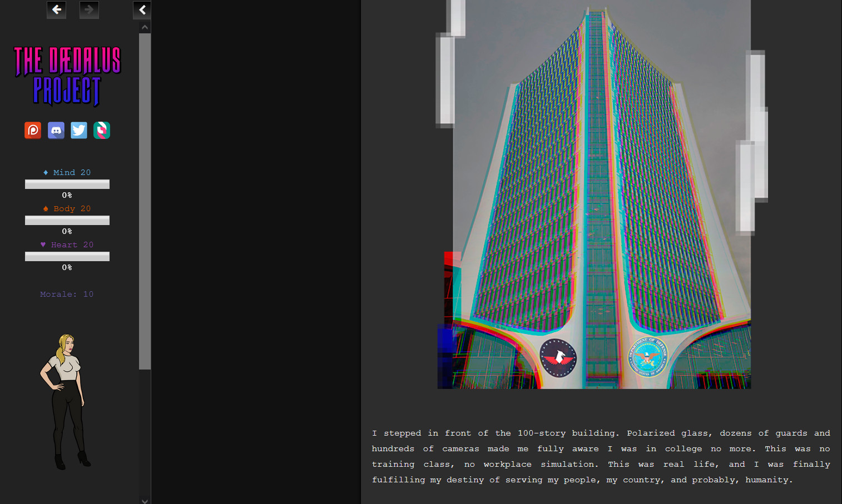Collapse the sidebar with the chevron
The image size is (842, 504).
click(x=142, y=9)
